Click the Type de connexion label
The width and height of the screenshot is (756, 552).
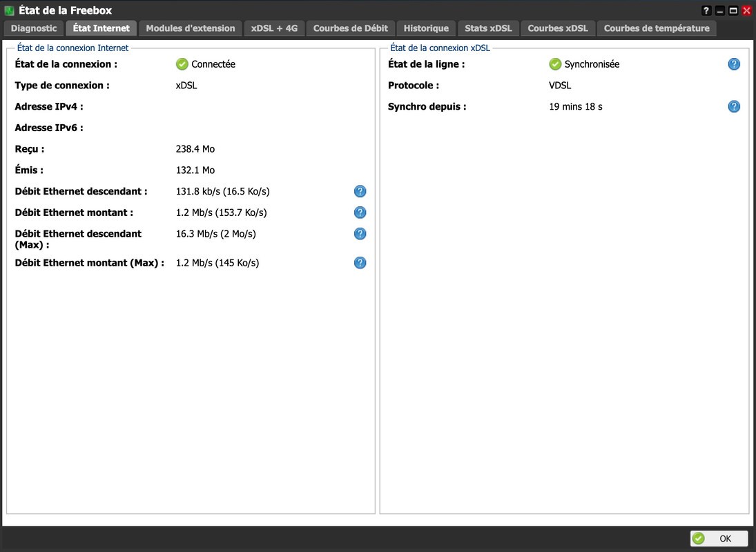62,86
